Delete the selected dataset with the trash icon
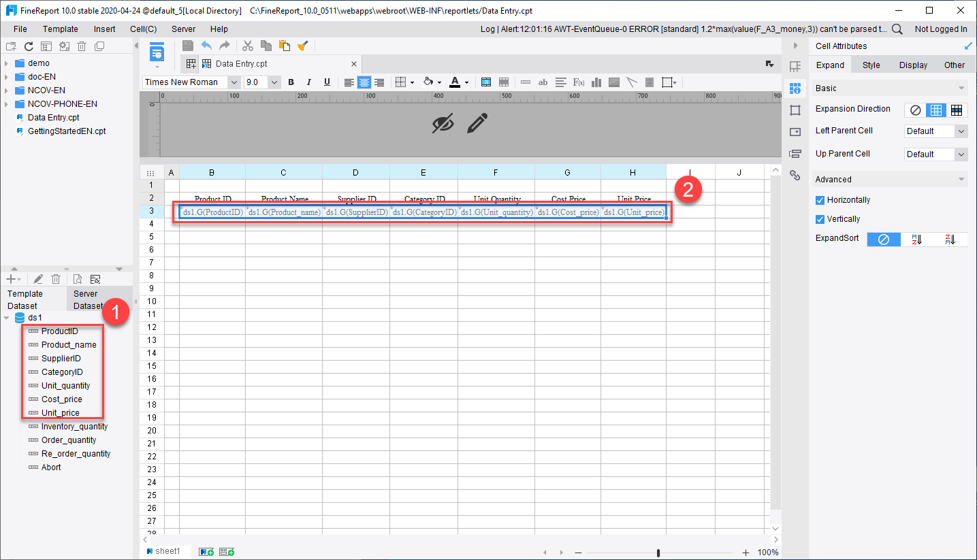The height and width of the screenshot is (560, 977). (x=56, y=278)
